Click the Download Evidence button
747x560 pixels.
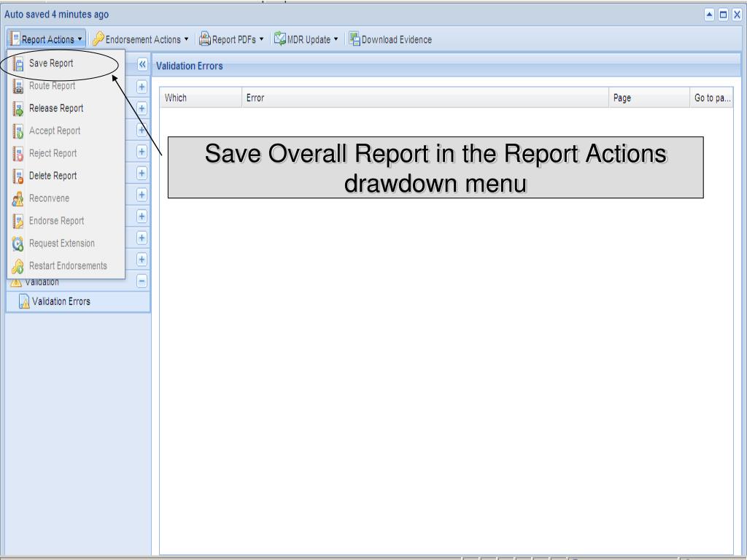pos(390,39)
